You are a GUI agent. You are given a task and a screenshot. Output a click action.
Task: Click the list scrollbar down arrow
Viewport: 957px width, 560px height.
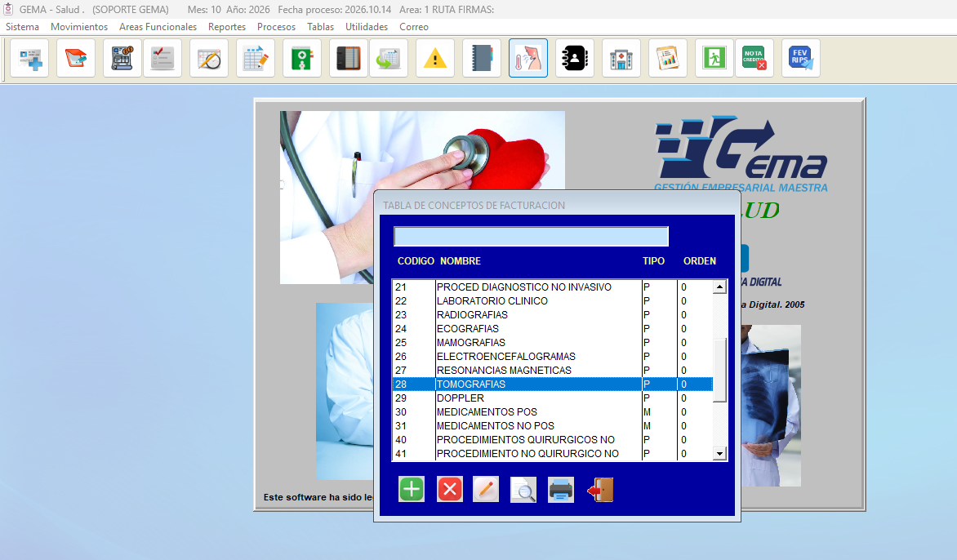click(x=719, y=453)
